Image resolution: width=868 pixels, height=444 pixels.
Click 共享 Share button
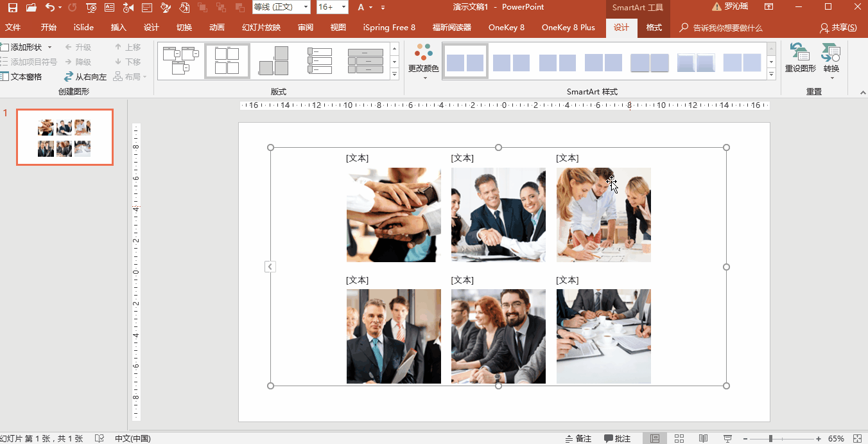[838, 28]
